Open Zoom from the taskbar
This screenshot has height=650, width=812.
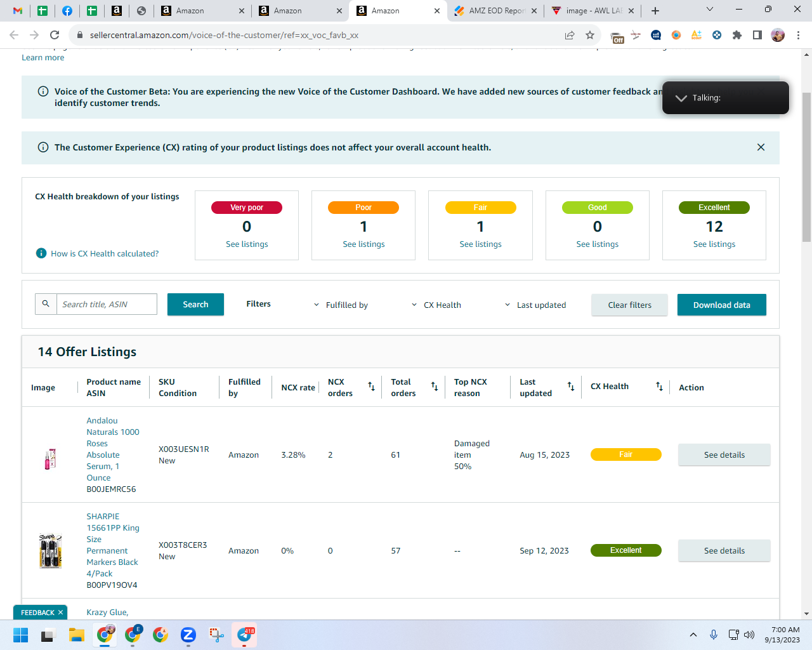(188, 635)
